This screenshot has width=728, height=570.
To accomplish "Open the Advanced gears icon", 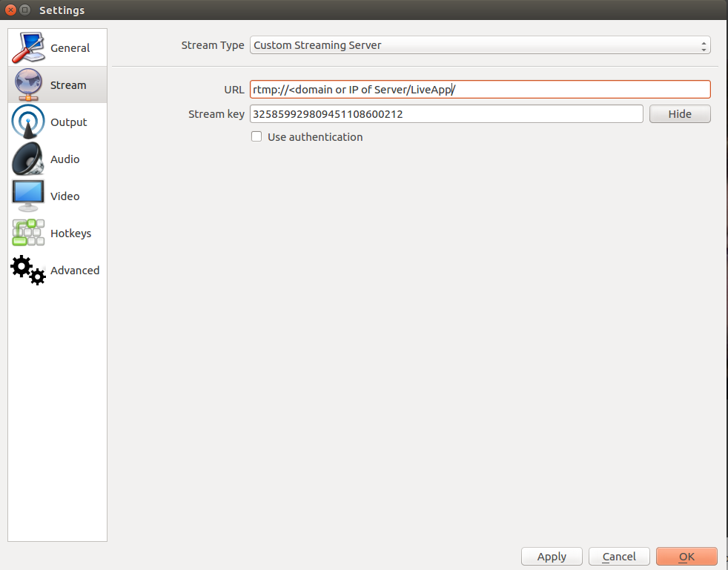I will [28, 270].
